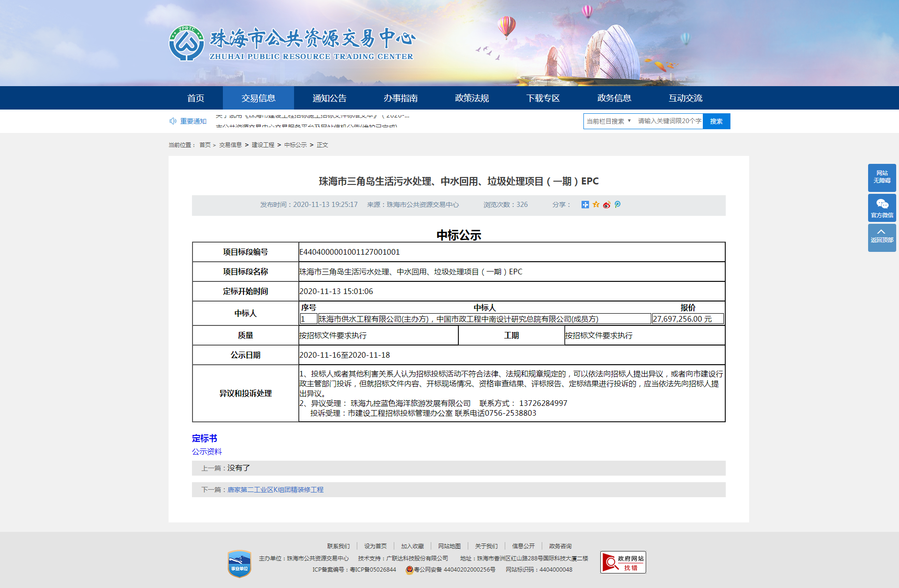Click the blue plus share icon
This screenshot has height=588, width=899.
tap(585, 205)
